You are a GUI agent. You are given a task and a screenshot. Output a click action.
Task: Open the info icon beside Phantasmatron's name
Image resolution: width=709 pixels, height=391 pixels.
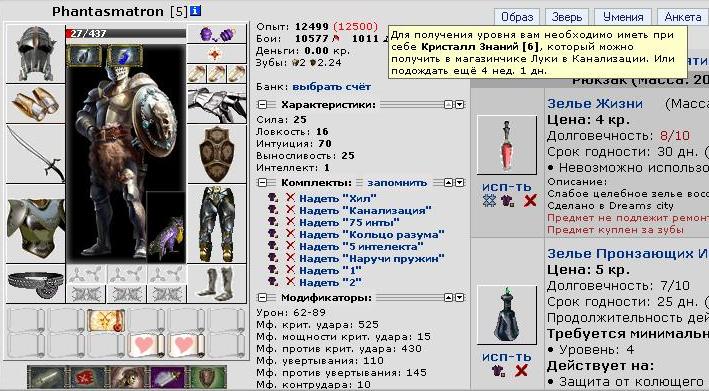pos(195,11)
